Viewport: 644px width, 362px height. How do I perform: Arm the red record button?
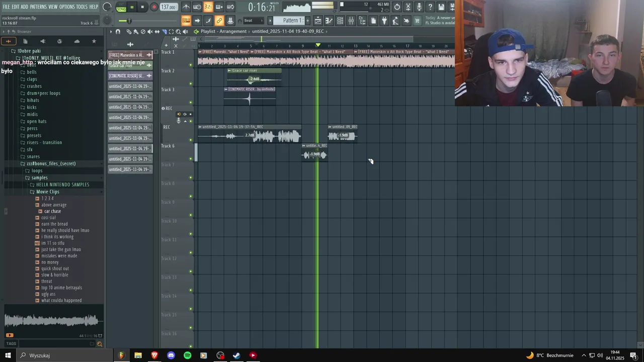[154, 7]
